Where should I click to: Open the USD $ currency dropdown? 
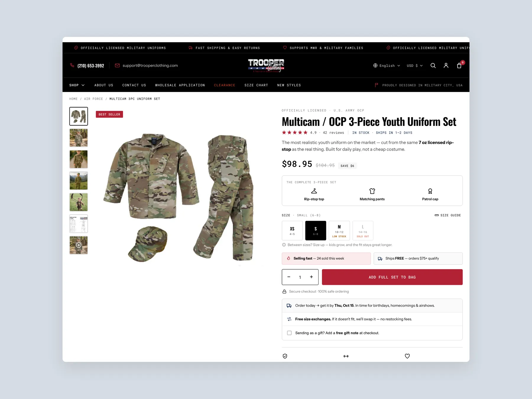point(415,66)
